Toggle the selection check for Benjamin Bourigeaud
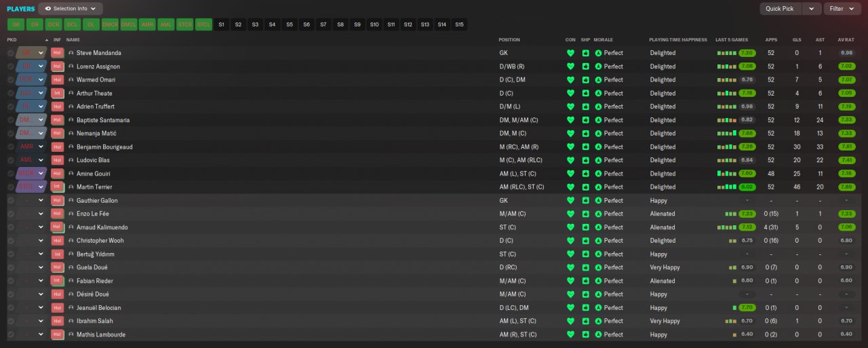 click(x=11, y=147)
